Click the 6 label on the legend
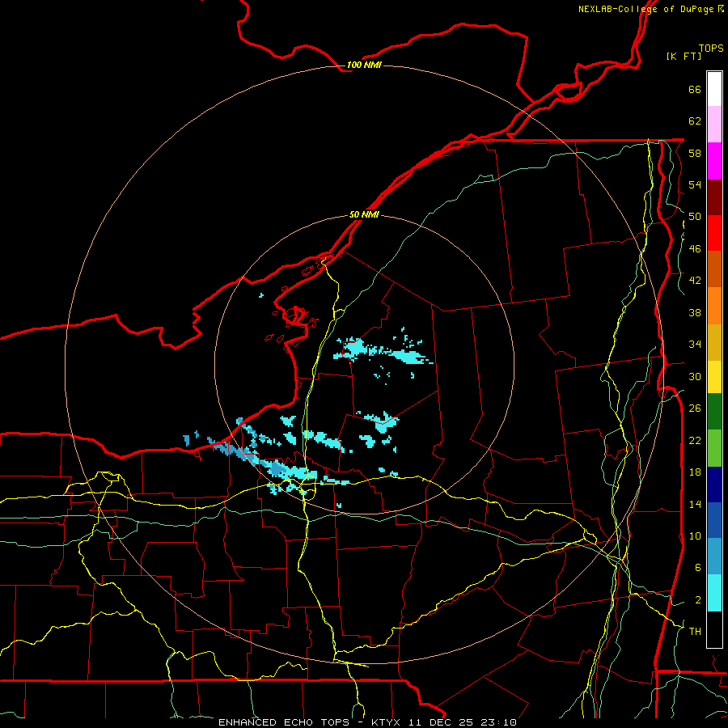728x728 pixels. tap(697, 568)
